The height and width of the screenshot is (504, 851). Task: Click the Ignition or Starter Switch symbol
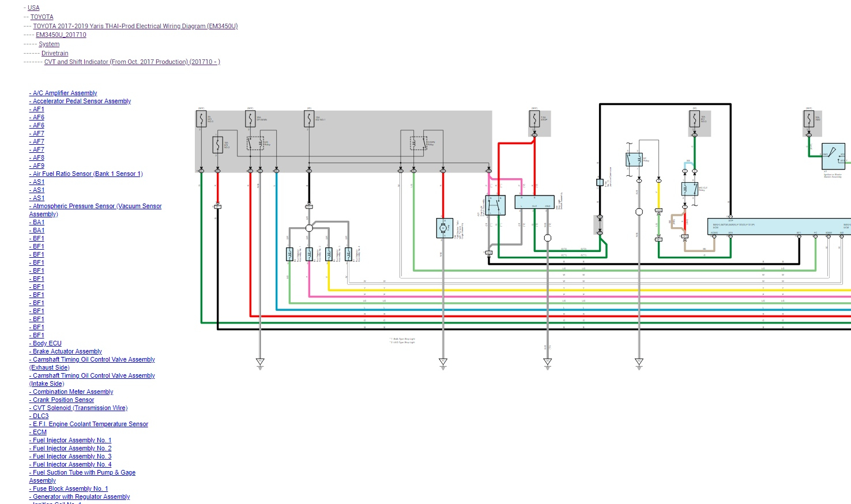pyautogui.click(x=833, y=156)
